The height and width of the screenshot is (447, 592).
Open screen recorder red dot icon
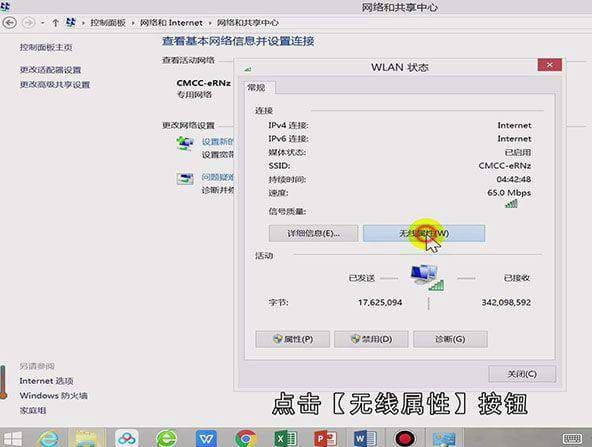[x=405, y=439]
